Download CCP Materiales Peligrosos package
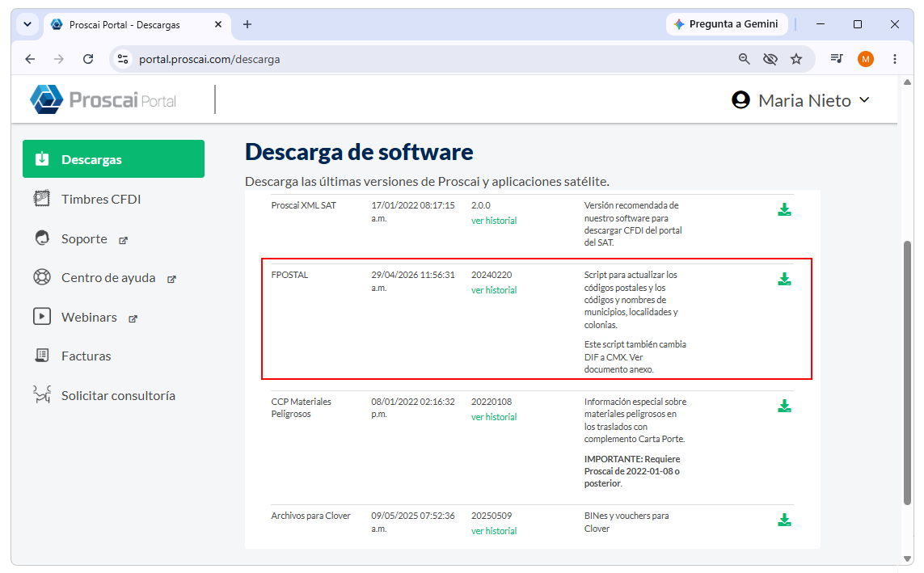924x573 pixels. pos(784,406)
